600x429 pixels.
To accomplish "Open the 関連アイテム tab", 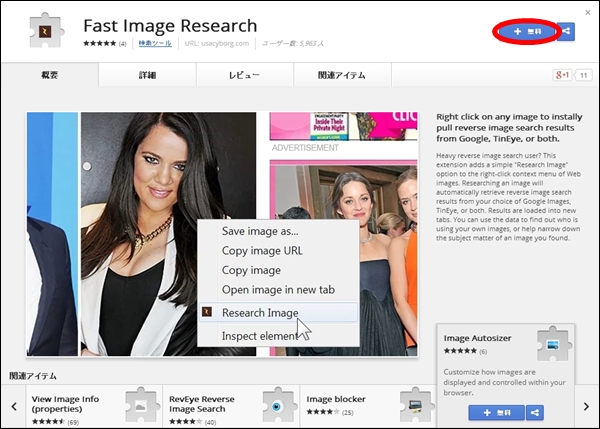I will tap(342, 75).
